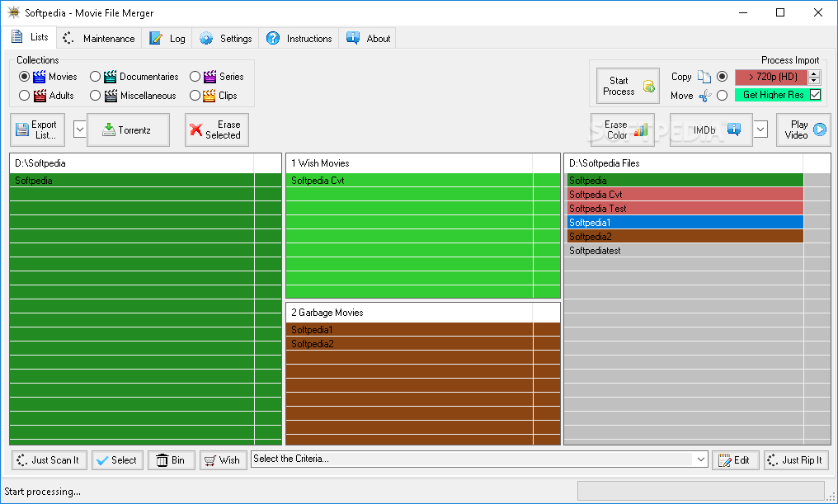Select Softpediatest in Softpedia Files list
The image size is (838, 504).
(685, 250)
